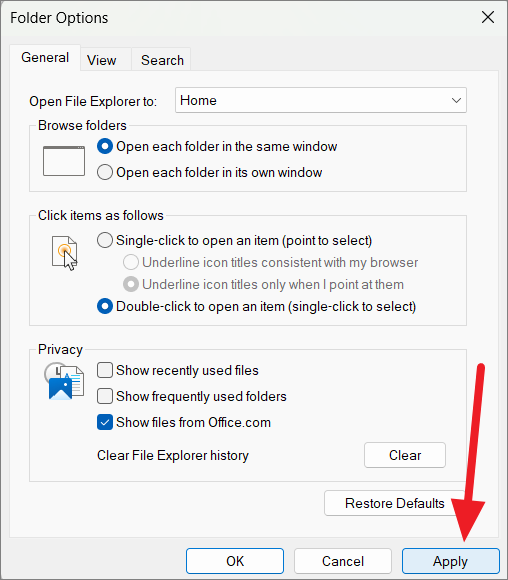
Task: Close the Folder Options dialog
Action: pyautogui.click(x=488, y=17)
